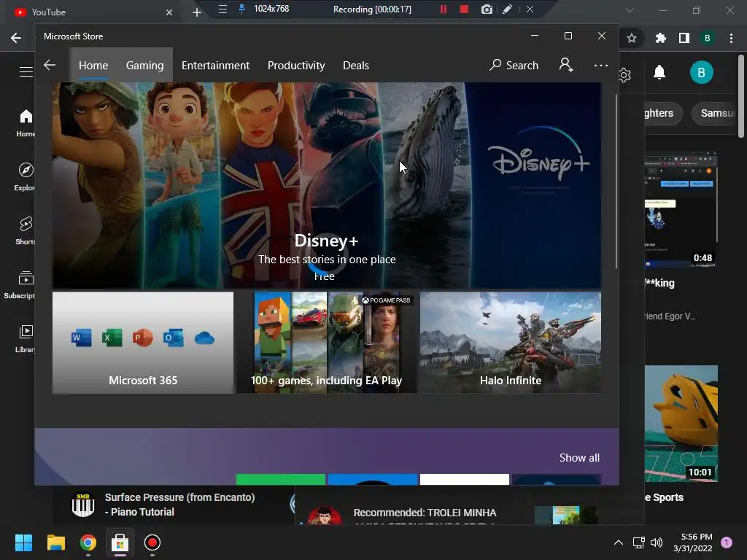The height and width of the screenshot is (560, 747).
Task: Open the recorder hamburger menu
Action: coord(222,9)
